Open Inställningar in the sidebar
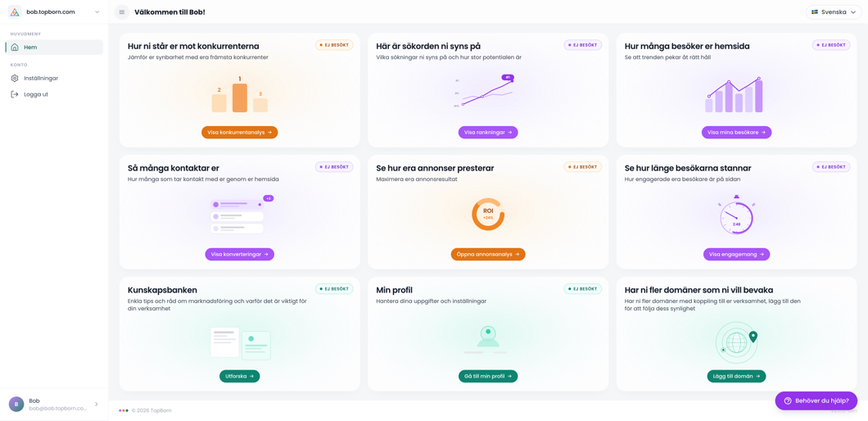 54,78
